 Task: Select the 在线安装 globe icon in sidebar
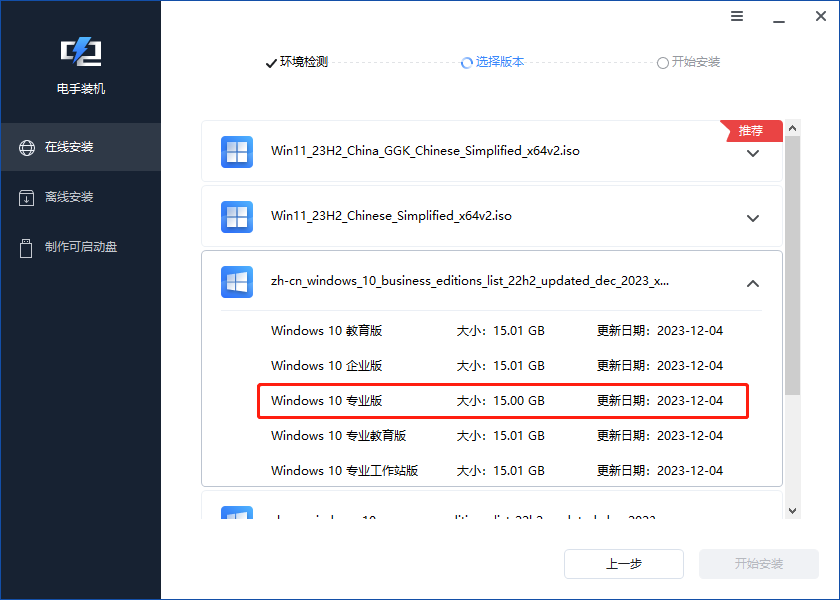pos(25,145)
